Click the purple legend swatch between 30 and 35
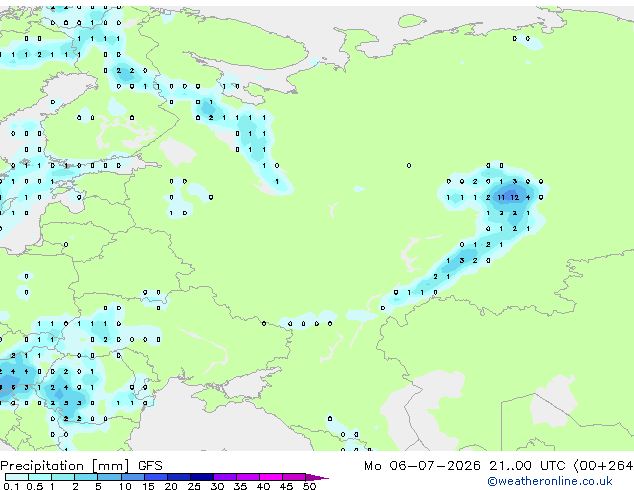634x490 pixels. (x=225, y=477)
